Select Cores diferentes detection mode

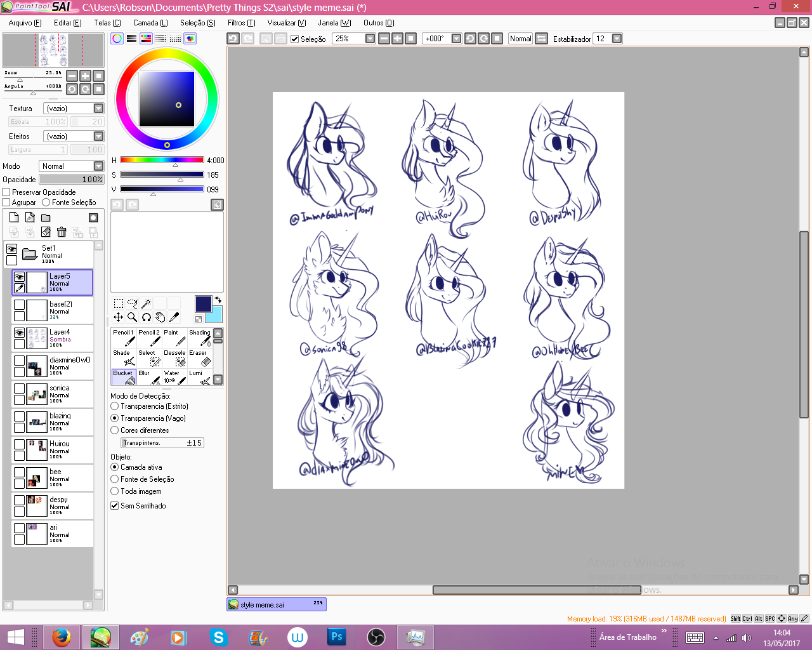pyautogui.click(x=115, y=430)
